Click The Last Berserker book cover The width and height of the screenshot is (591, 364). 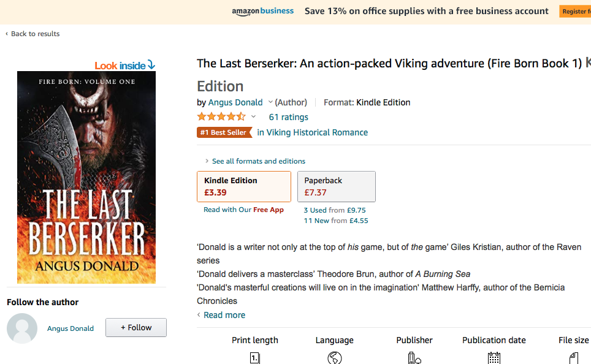pyautogui.click(x=86, y=177)
